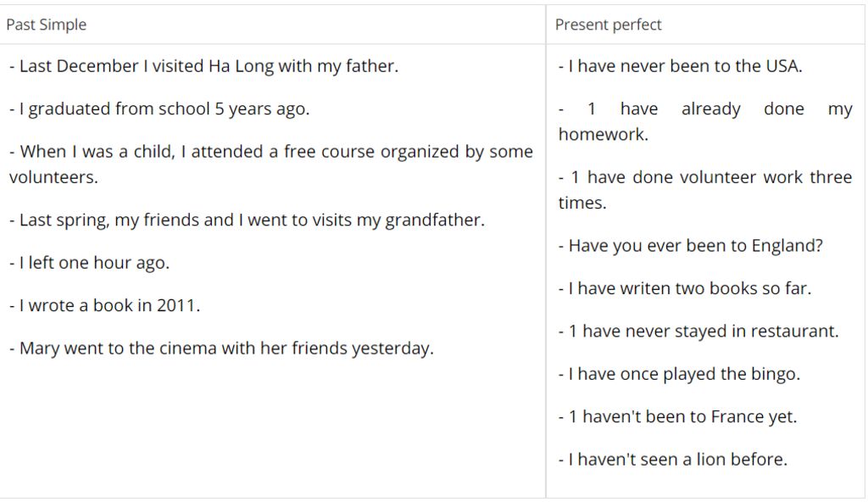Click 'I have never been to the USA'
The height and width of the screenshot is (502, 868).
pos(681,66)
